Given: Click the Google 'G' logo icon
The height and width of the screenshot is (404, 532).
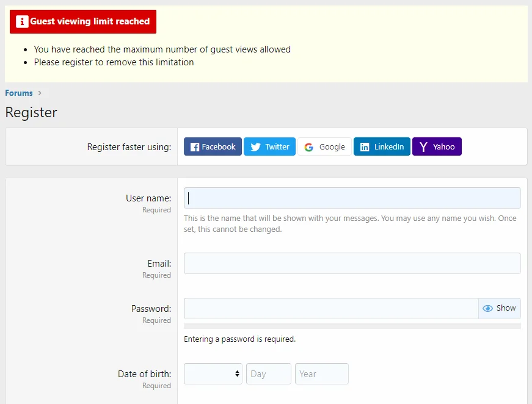Looking at the screenshot, I should [x=308, y=147].
